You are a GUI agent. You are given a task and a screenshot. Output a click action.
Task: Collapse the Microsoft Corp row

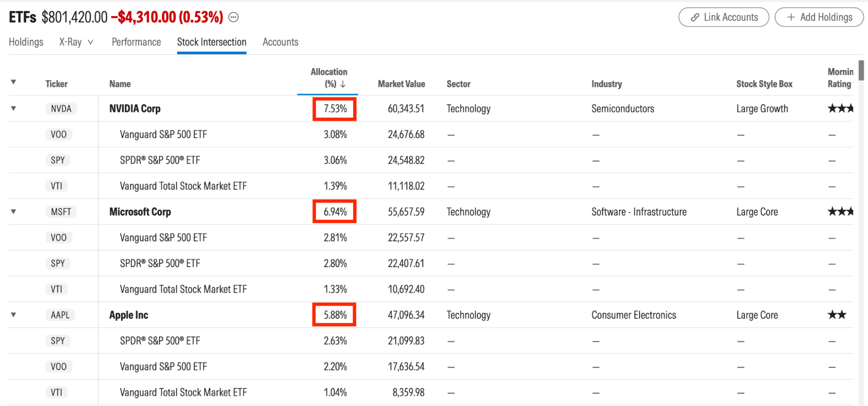tap(13, 212)
